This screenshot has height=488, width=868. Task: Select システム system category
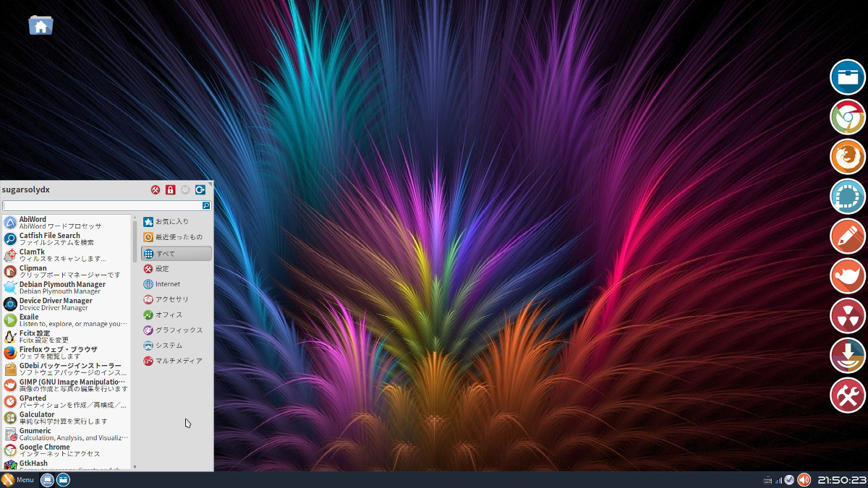tap(176, 345)
